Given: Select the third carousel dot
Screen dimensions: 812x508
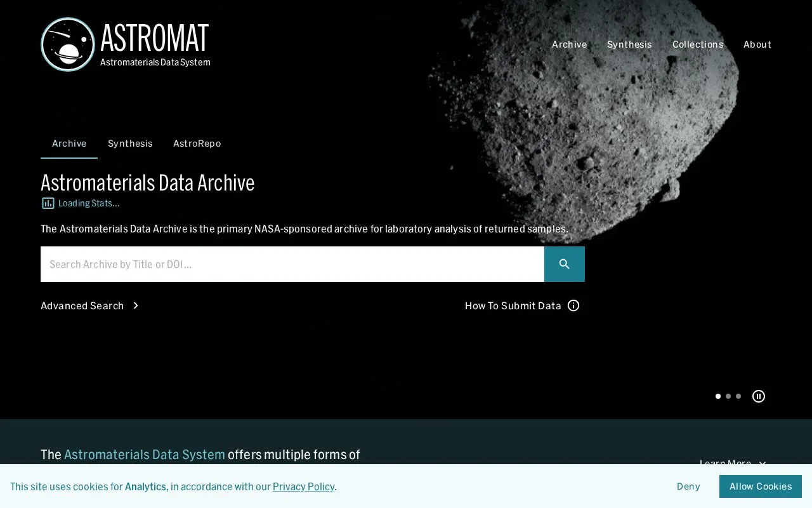Looking at the screenshot, I should tap(738, 396).
